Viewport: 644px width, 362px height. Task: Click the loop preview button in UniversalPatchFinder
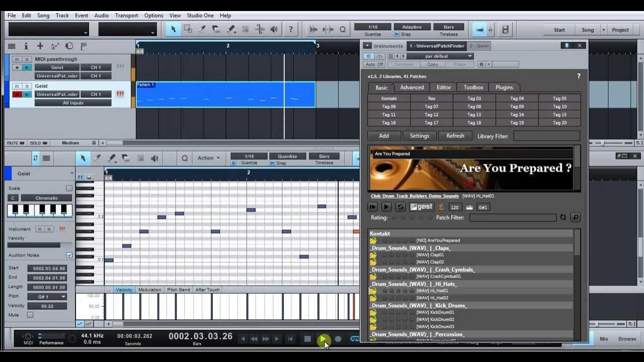[400, 207]
